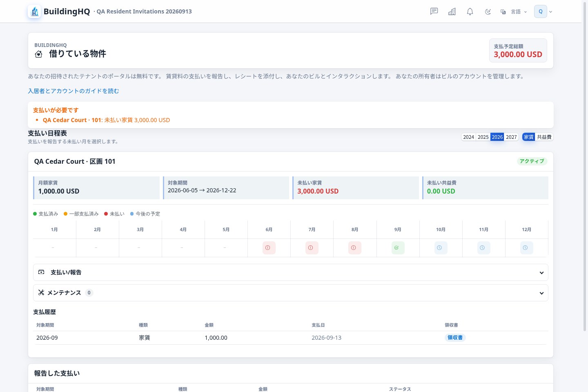
Task: Click the 月額家賃 1,000.00 USD value
Action: click(59, 191)
